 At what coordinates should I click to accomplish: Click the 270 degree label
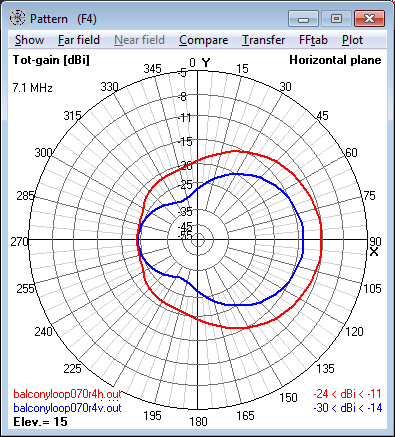[x=19, y=241]
